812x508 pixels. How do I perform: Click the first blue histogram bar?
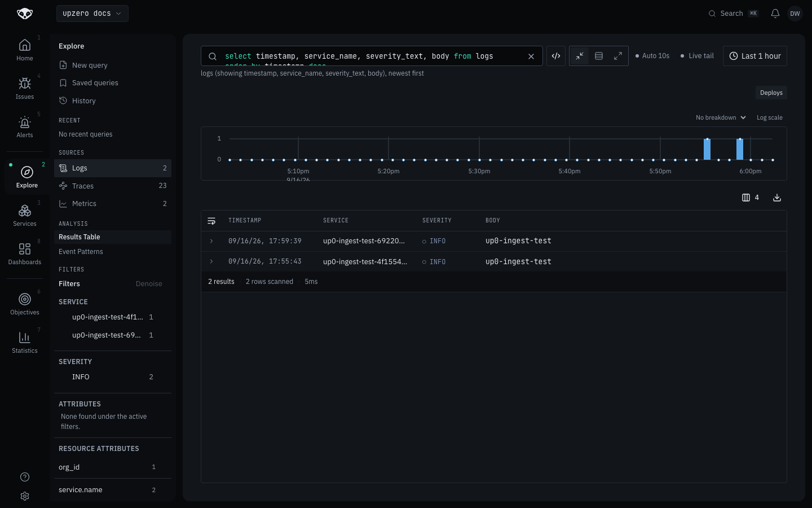[707, 149]
